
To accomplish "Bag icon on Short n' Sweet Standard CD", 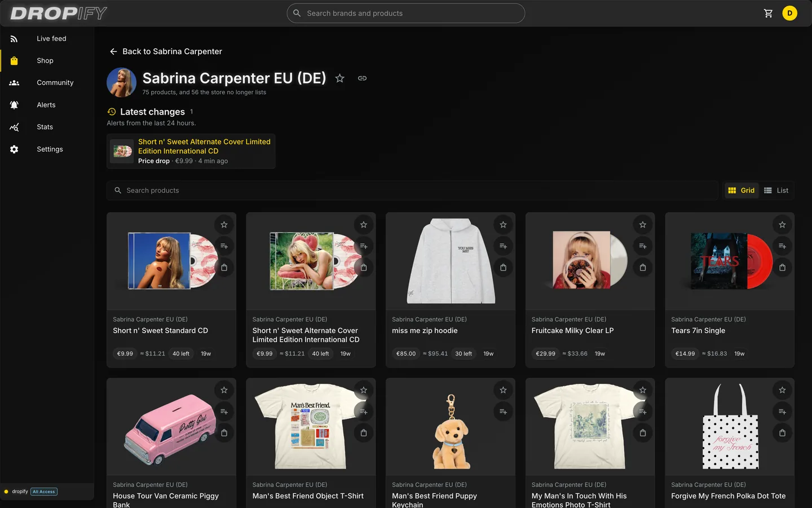I will (x=224, y=268).
